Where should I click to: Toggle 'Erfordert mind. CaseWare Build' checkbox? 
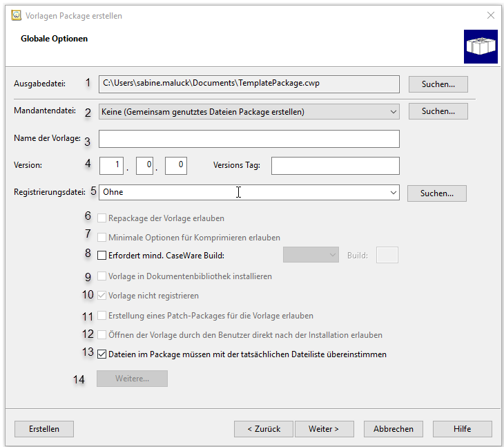pyautogui.click(x=101, y=256)
